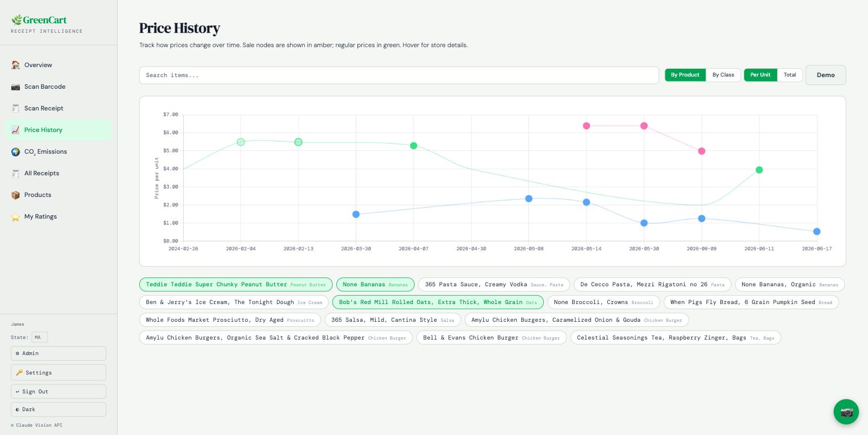Open the floating green camera scan button
Viewport: 868px width, 435px height.
pyautogui.click(x=846, y=412)
